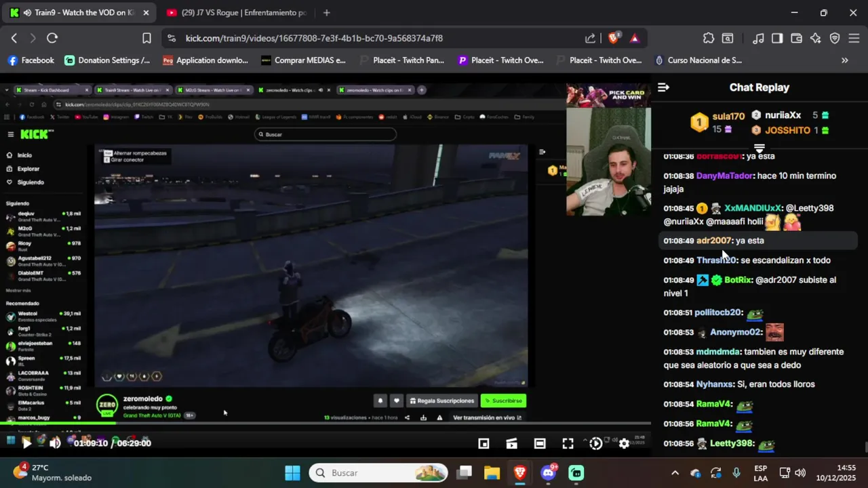Open the Brave Wallet icon

pyautogui.click(x=797, y=38)
